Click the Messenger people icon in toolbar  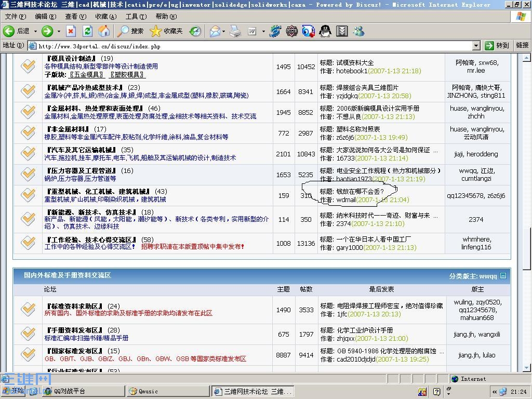359,31
